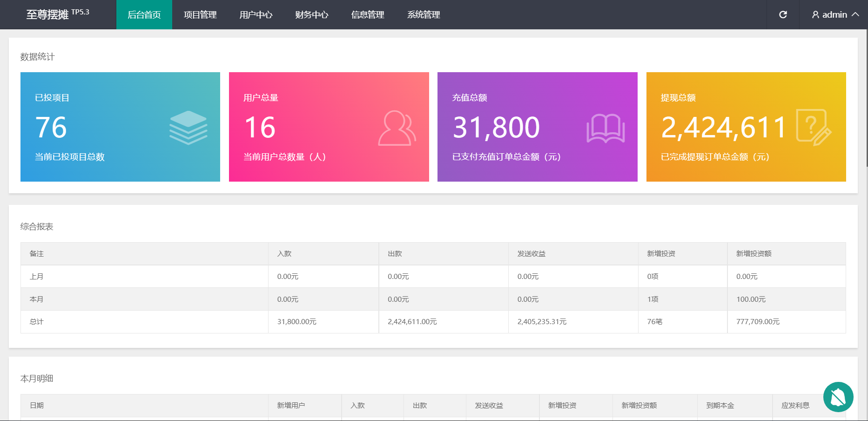
Task: Click the chevron arrow next to admin
Action: point(855,14)
